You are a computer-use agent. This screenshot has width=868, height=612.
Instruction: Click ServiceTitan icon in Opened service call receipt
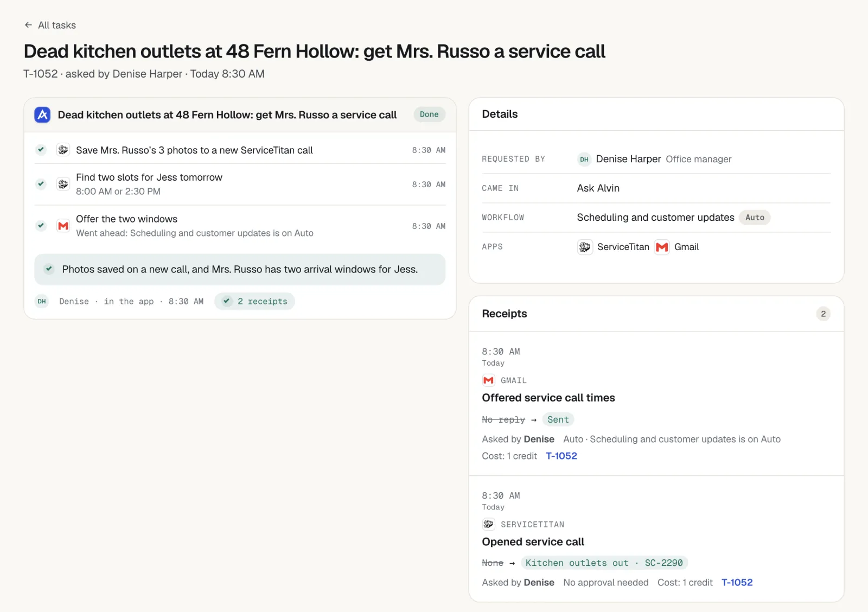click(x=488, y=524)
